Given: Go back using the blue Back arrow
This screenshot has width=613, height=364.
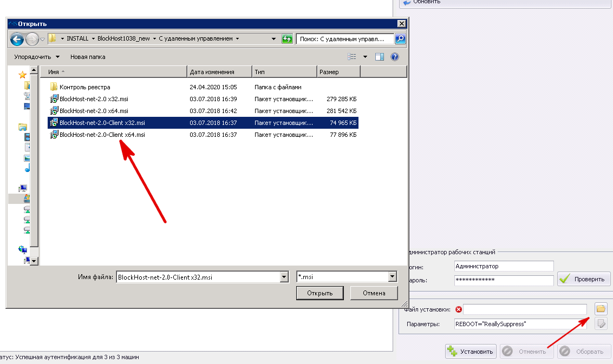Looking at the screenshot, I should tap(17, 39).
